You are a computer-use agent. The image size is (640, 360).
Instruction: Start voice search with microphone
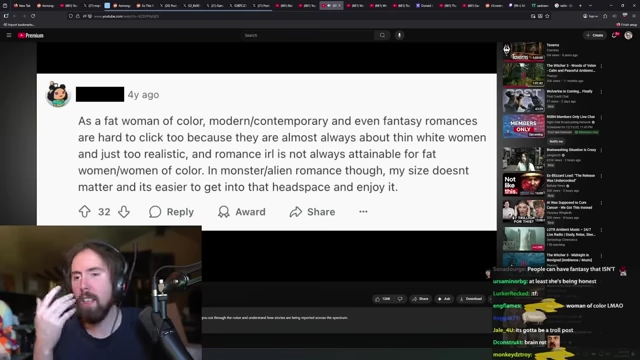pos(400,35)
